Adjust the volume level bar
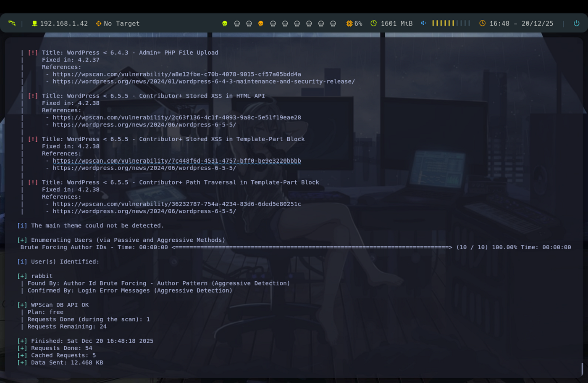This screenshot has width=588, height=383. pyautogui.click(x=451, y=23)
